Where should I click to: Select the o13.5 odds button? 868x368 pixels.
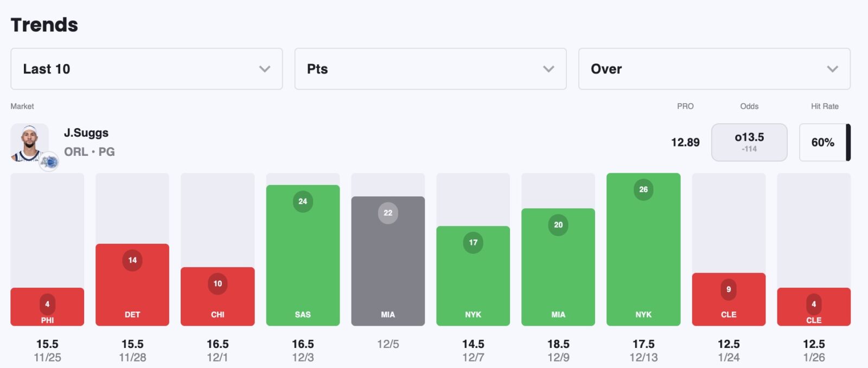(x=749, y=142)
